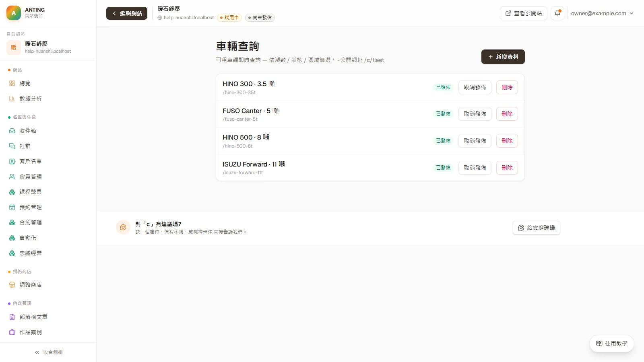
Task: Click /hino-300-35t slug text
Action: (239, 93)
